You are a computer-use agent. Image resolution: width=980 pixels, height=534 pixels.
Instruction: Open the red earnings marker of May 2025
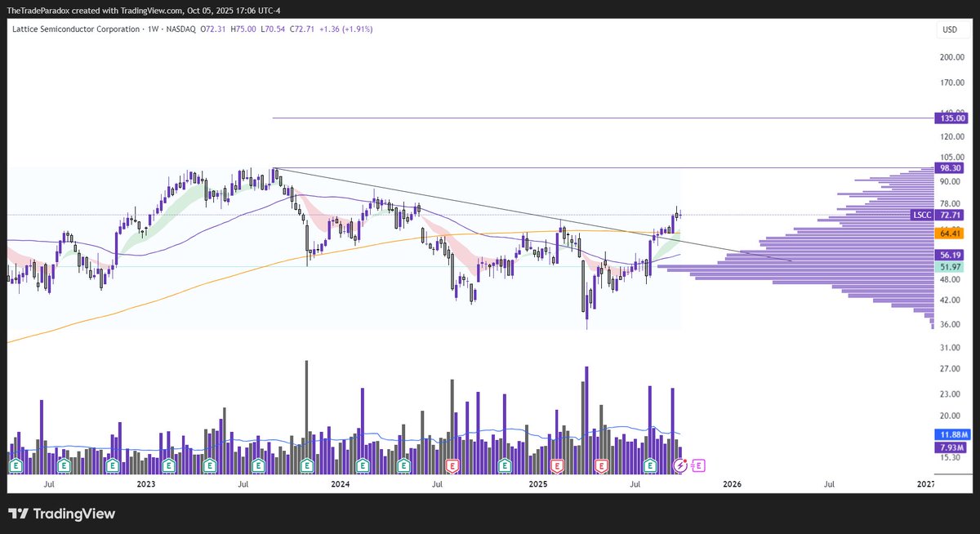click(602, 466)
